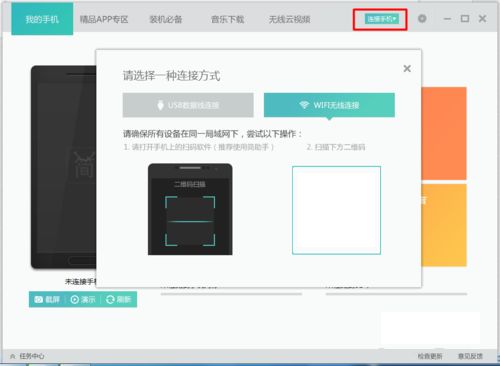Minimize the application window
Screen dimensions: 500x366
pyautogui.click(x=447, y=19)
